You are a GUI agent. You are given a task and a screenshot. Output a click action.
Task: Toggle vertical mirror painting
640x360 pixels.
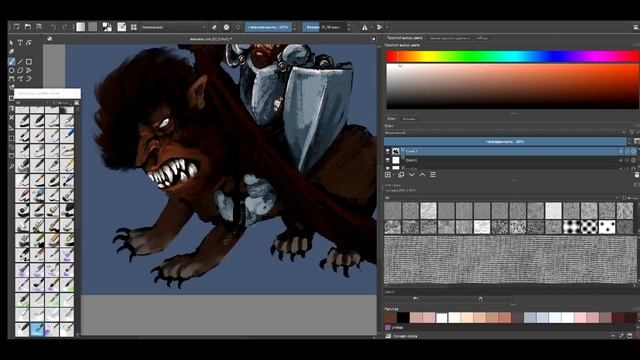point(380,27)
